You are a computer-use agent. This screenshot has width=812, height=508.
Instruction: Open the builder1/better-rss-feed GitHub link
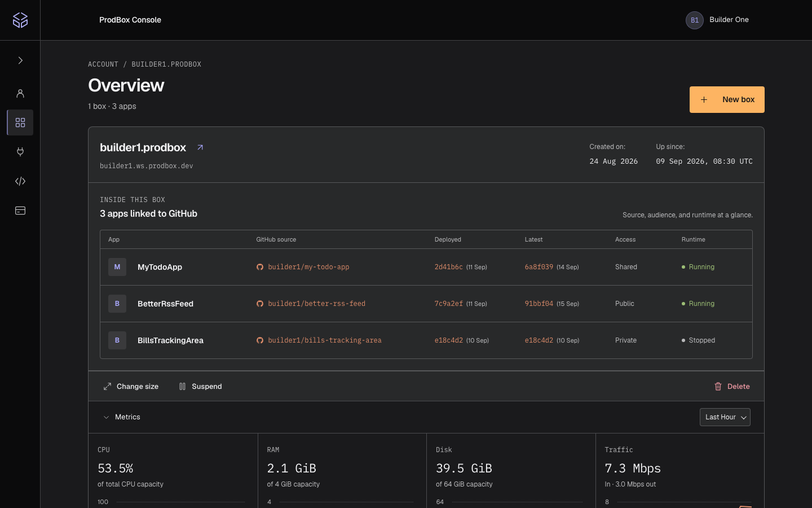[x=316, y=304]
